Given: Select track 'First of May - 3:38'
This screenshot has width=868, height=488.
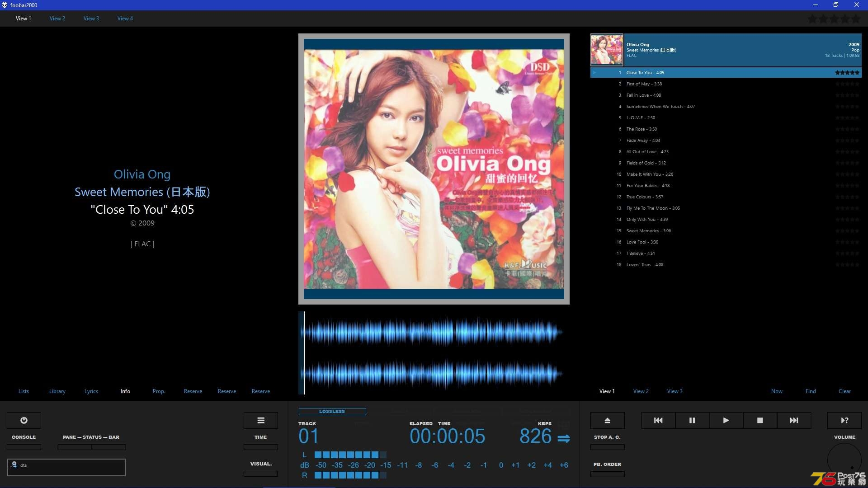Looking at the screenshot, I should point(726,84).
